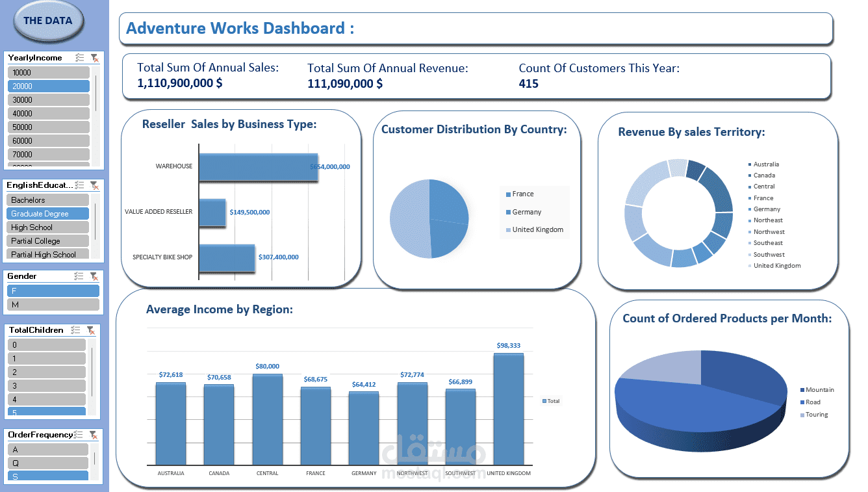This screenshot has height=492, width=868.
Task: Click the Total legend in income chart
Action: 551,401
